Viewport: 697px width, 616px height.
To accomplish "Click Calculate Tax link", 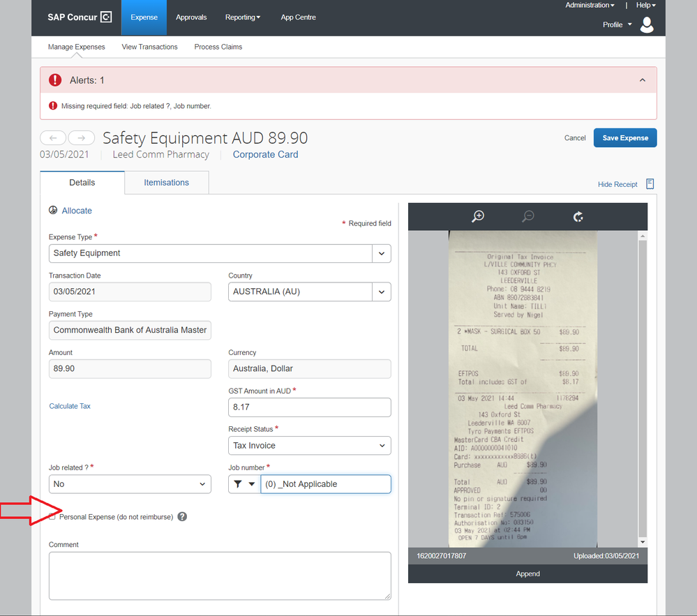I will [x=70, y=406].
